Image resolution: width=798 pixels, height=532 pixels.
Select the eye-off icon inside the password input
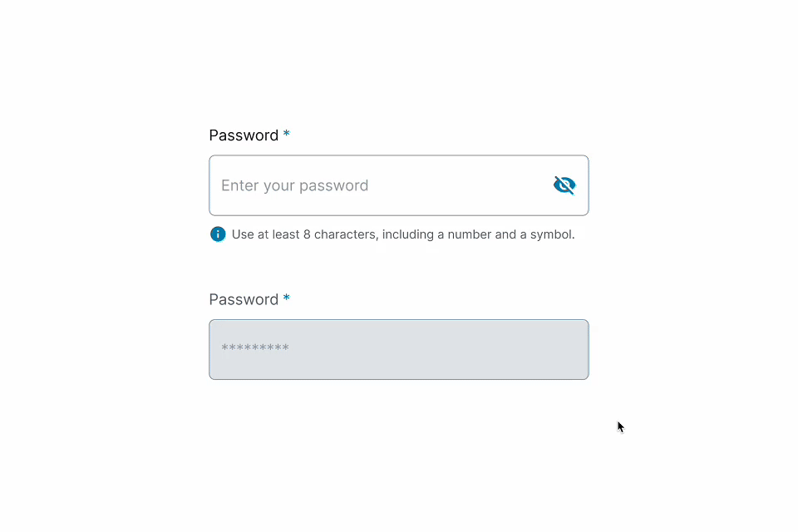(564, 185)
